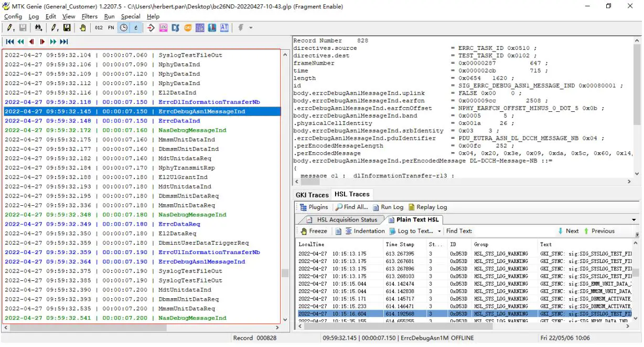Open the Log to Text dropdown arrow
The width and height of the screenshot is (644, 347).
439,231
